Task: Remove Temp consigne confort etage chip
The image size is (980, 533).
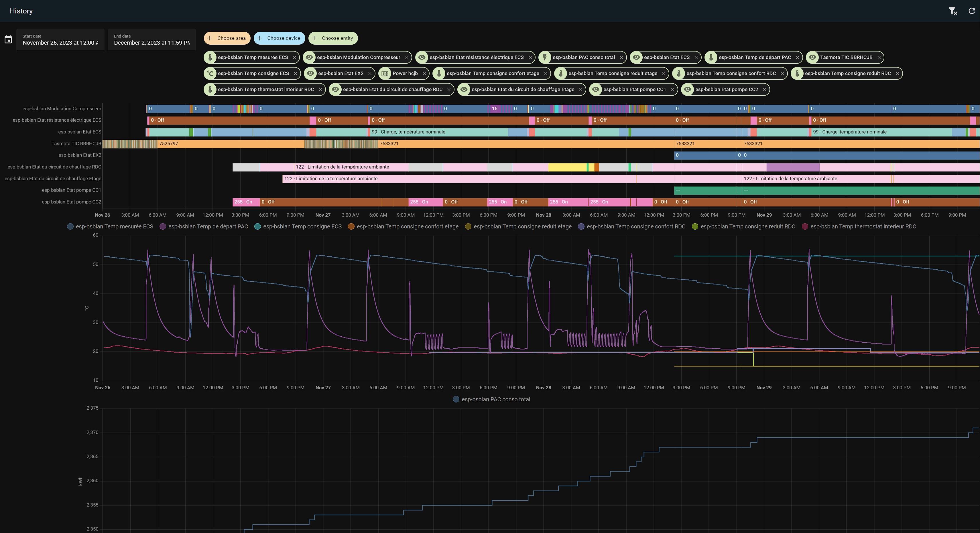Action: pyautogui.click(x=546, y=73)
